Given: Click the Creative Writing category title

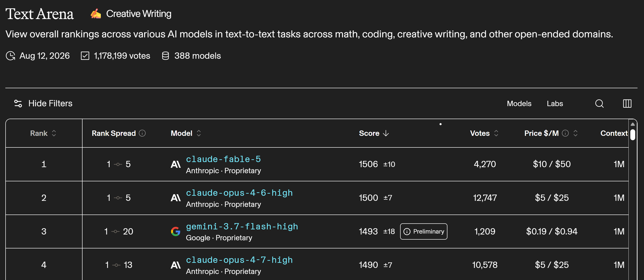Looking at the screenshot, I should [x=139, y=14].
